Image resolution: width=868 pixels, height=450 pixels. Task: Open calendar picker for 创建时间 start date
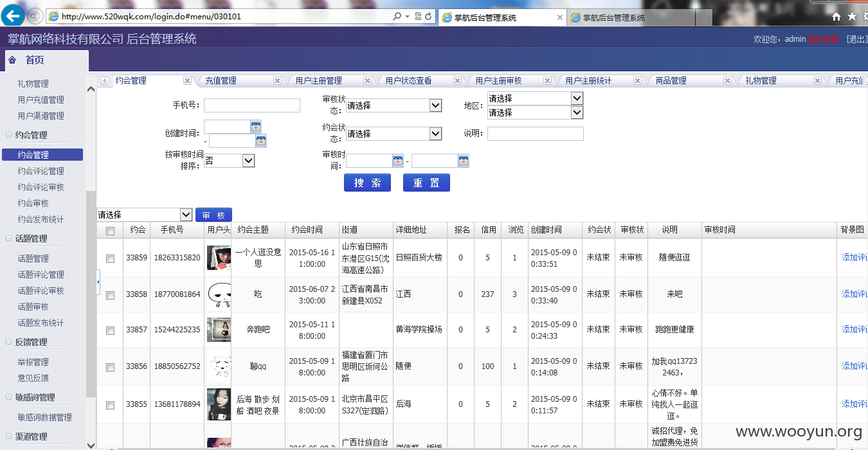coord(256,126)
